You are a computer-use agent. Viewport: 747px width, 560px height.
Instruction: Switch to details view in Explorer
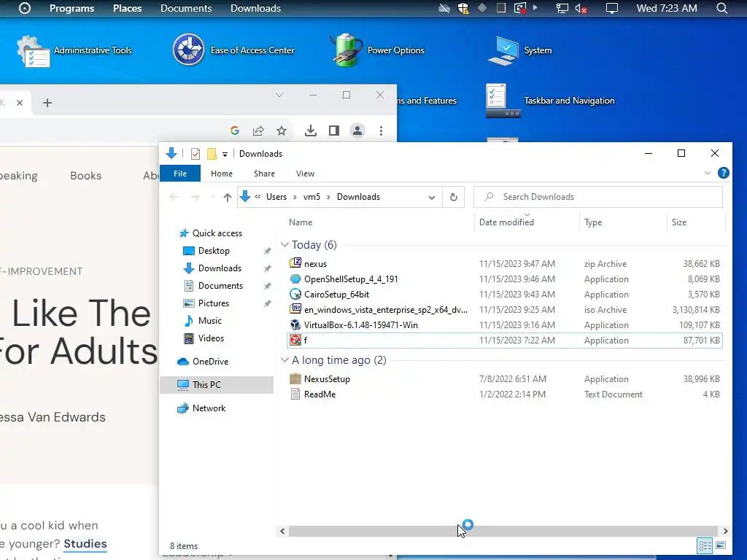(705, 545)
